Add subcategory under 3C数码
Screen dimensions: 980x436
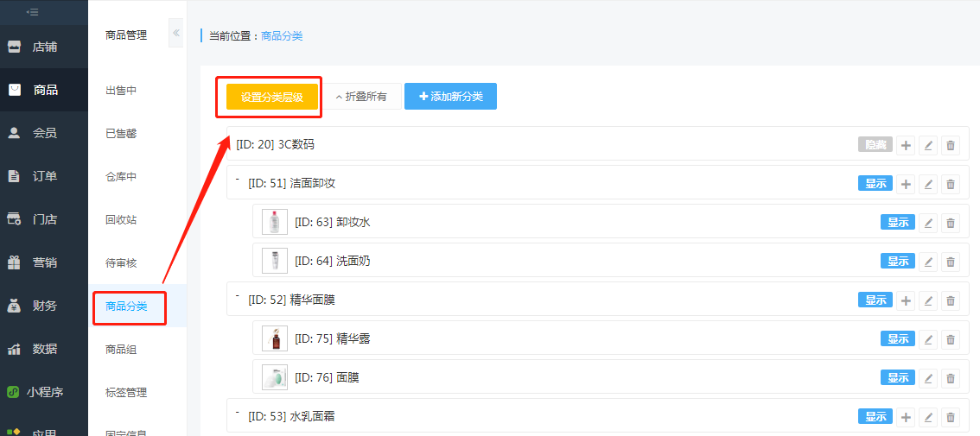pyautogui.click(x=906, y=146)
